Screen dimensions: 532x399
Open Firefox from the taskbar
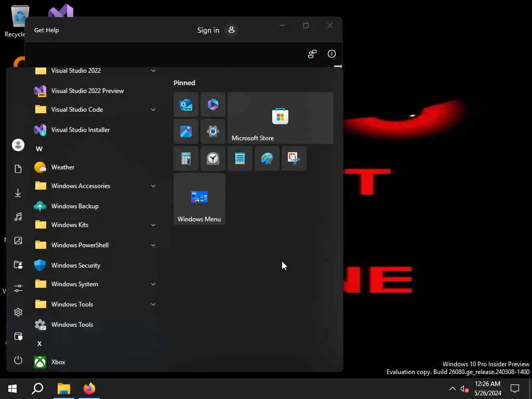tap(89, 389)
